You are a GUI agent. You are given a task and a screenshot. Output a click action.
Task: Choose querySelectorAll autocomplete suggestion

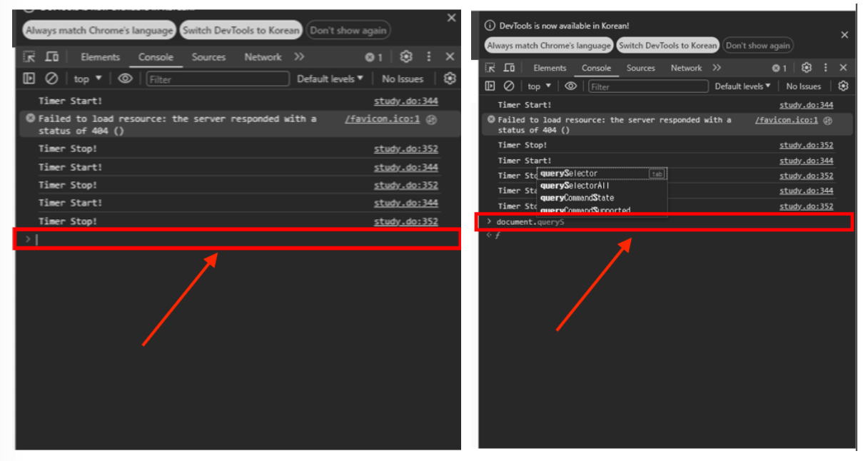click(x=602, y=186)
